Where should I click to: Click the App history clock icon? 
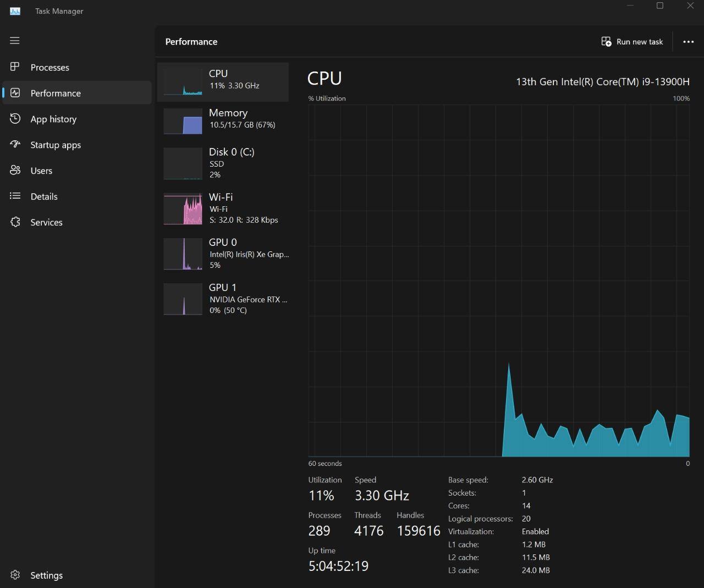tap(15, 119)
